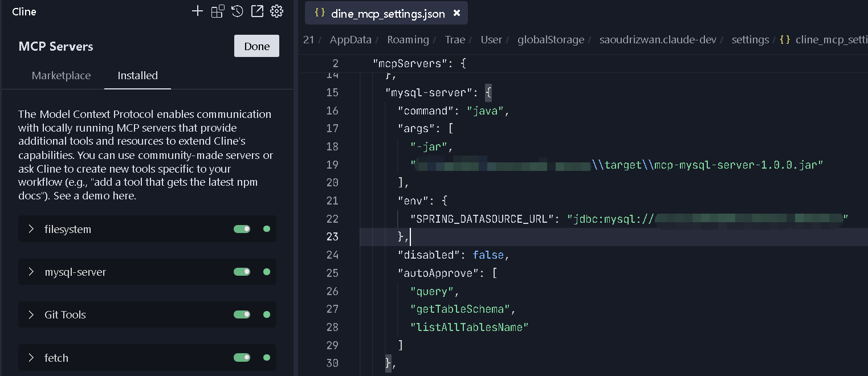Click the "listAllTablesName" entry
Image resolution: width=868 pixels, height=376 pixels.
click(470, 327)
